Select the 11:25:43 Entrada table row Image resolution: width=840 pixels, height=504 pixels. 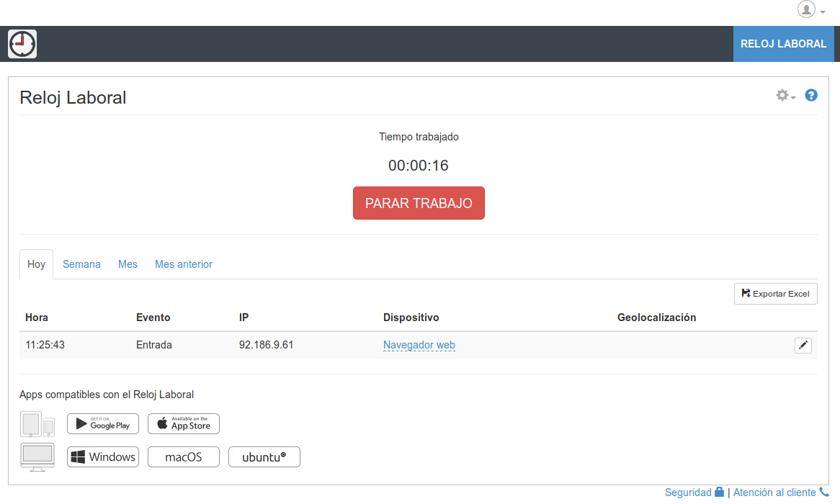(288, 345)
